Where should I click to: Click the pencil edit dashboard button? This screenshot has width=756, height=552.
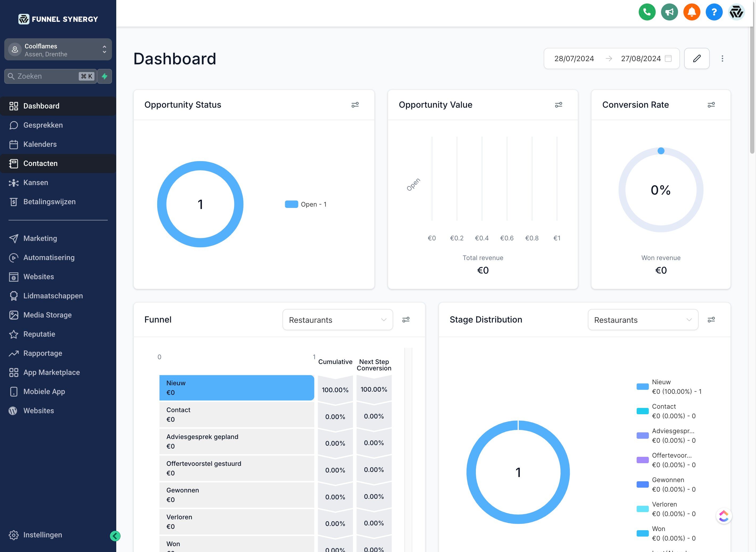pos(696,58)
